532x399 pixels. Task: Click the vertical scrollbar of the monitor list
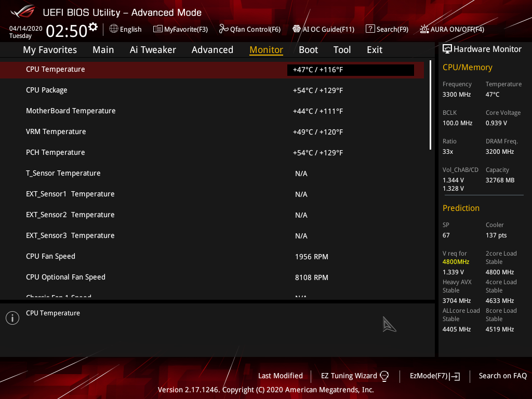431,105
